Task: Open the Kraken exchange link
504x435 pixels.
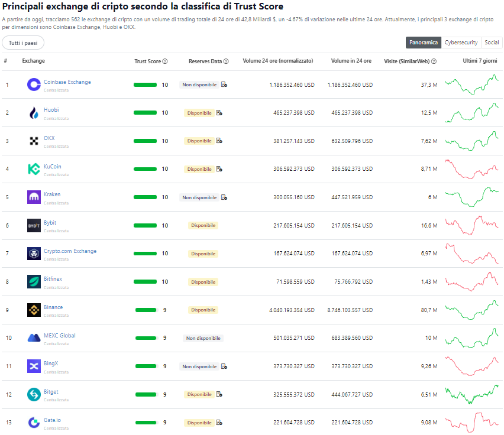Action: [52, 194]
